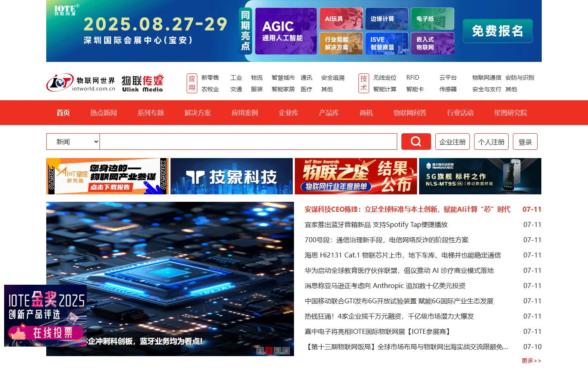Click the 应用 category badge

pyautogui.click(x=192, y=83)
